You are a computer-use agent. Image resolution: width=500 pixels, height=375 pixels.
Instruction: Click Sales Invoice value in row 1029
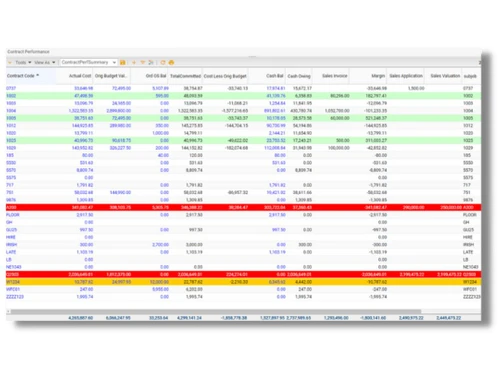pos(339,148)
